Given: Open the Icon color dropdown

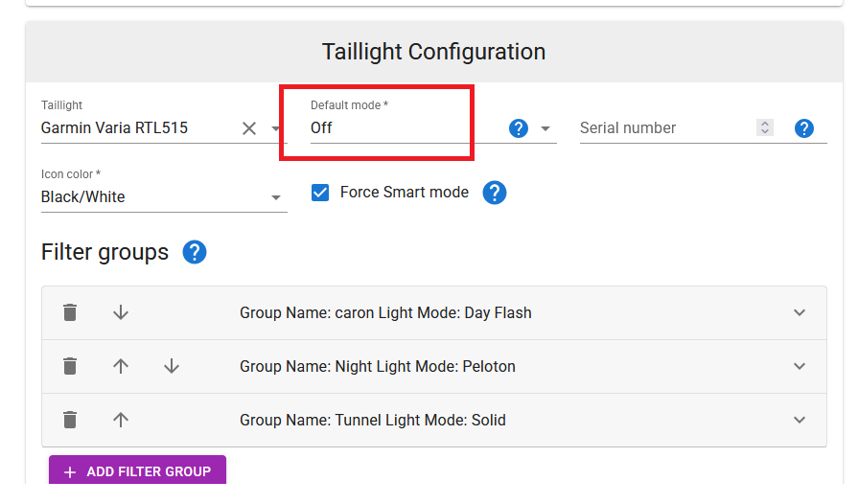Looking at the screenshot, I should 276,197.
